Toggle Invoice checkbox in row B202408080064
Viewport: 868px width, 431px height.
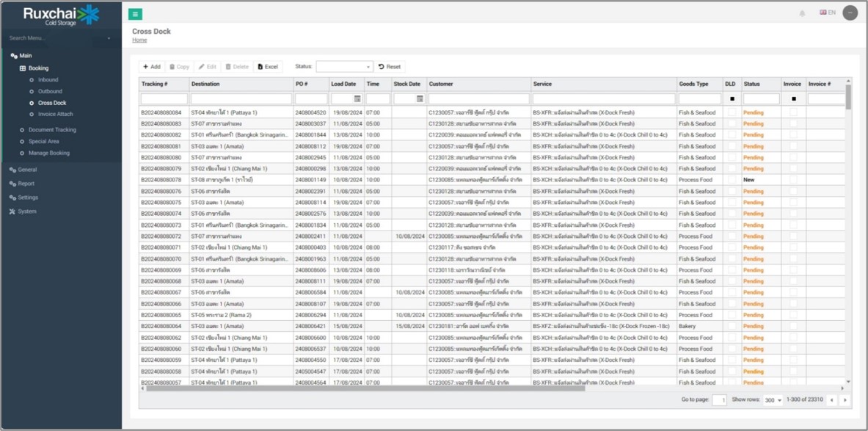pyautogui.click(x=794, y=326)
